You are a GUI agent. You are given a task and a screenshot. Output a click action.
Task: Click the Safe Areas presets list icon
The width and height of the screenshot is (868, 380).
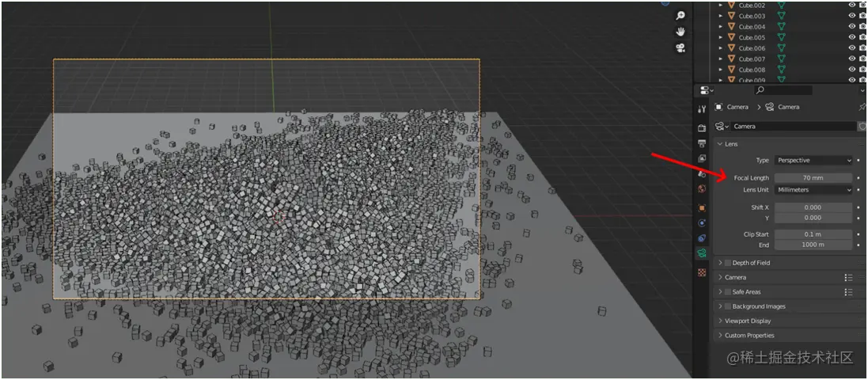(x=848, y=292)
